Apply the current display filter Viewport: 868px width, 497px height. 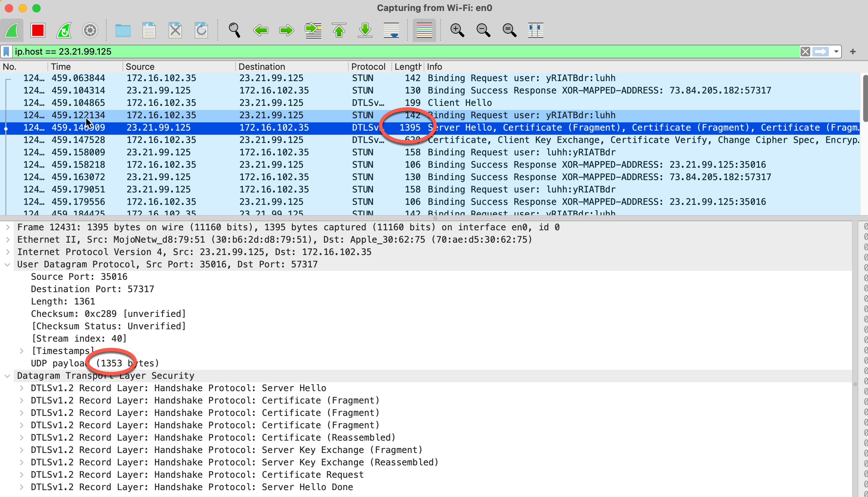tap(821, 52)
